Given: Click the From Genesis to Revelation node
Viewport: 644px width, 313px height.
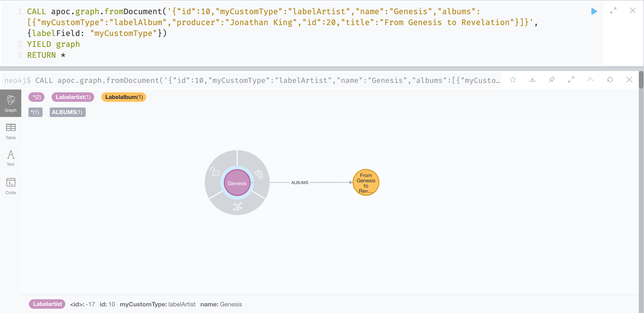Looking at the screenshot, I should click(x=366, y=182).
